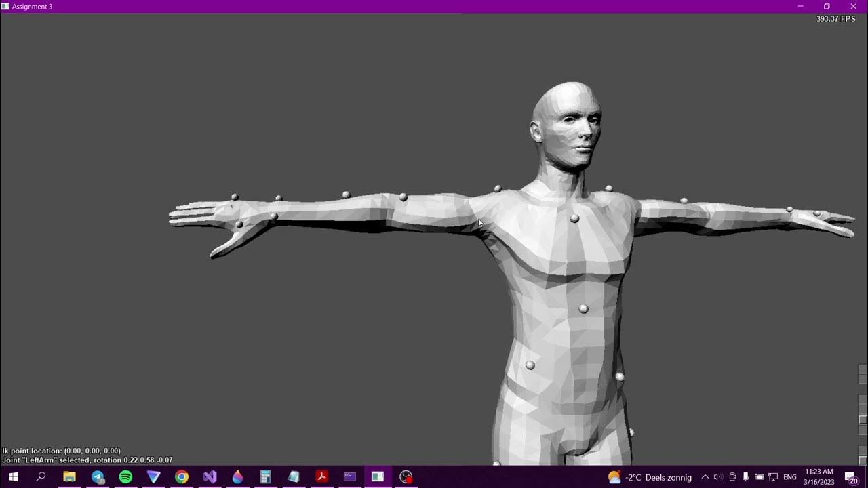Viewport: 868px width, 488px height.
Task: Open network settings tray icon
Action: [x=773, y=477]
